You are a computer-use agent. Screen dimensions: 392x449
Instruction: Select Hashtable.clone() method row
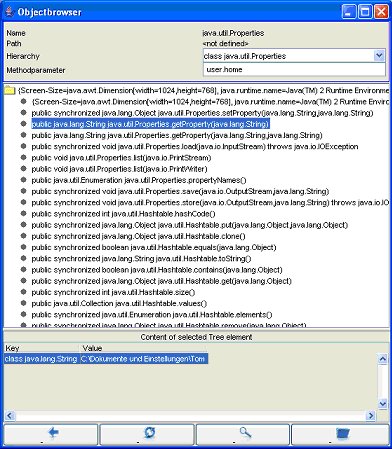[138, 236]
